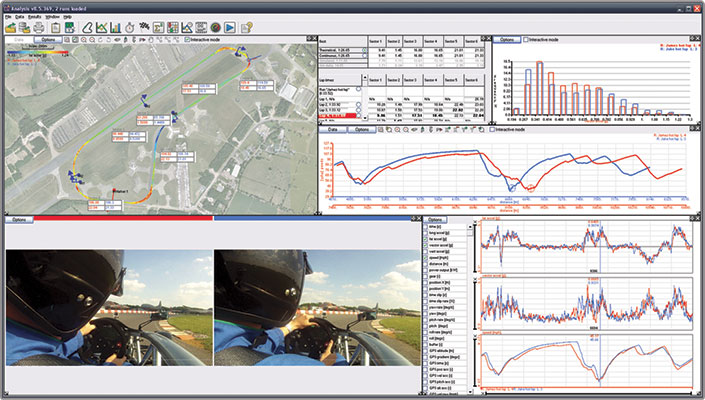Open the File menu
Viewport: 705px width, 400px height.
point(8,17)
